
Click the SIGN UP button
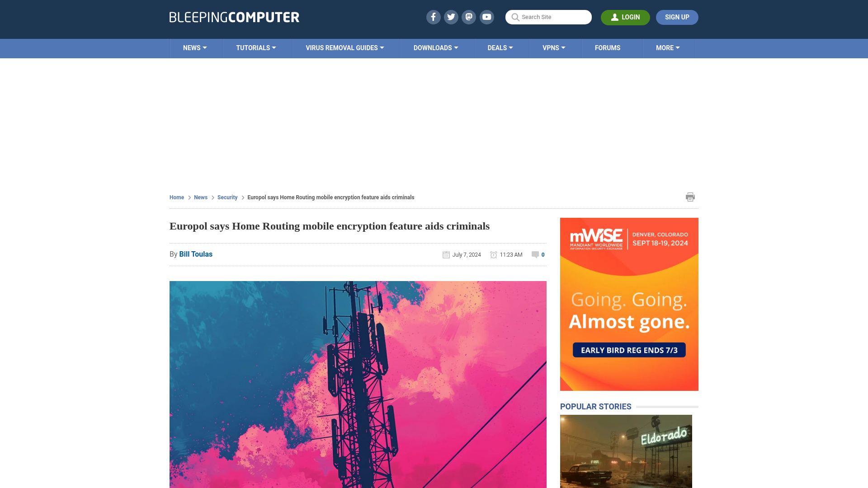coord(677,17)
